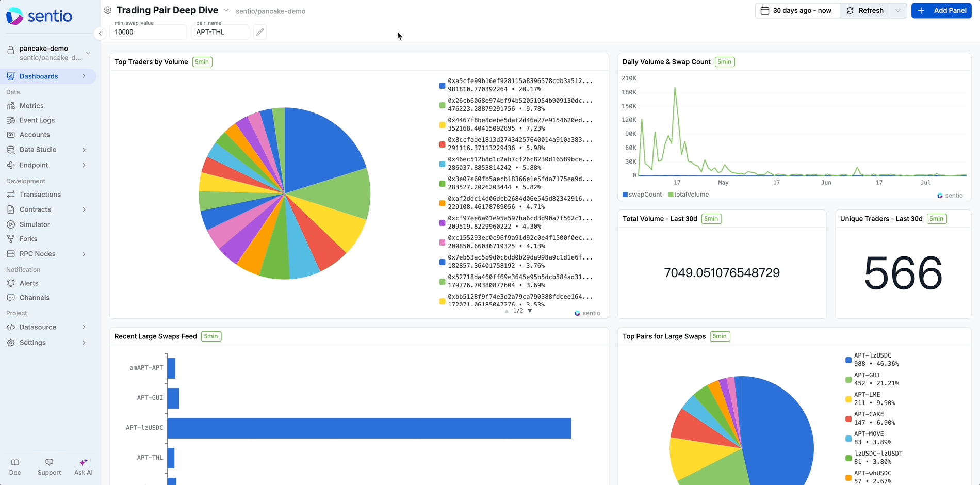Image resolution: width=980 pixels, height=485 pixels.
Task: Click the 0x26cb6068 green legend swatch
Action: coord(442,105)
